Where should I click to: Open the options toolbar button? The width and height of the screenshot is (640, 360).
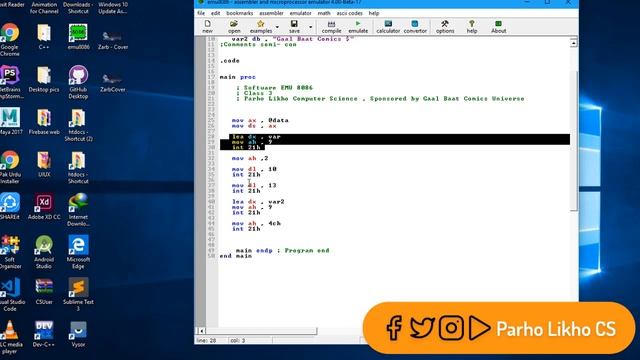click(445, 27)
